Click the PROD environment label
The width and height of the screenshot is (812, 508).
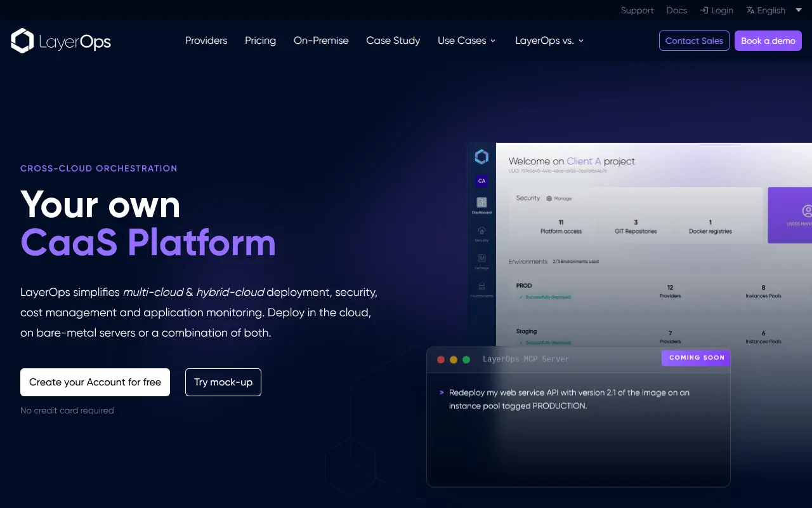[524, 286]
